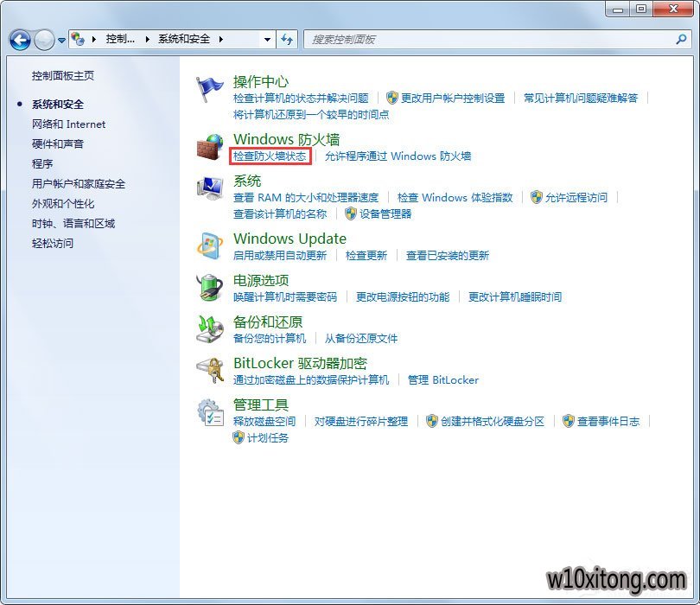Open 时钟、语言和区域 category
This screenshot has width=700, height=605.
point(73,223)
